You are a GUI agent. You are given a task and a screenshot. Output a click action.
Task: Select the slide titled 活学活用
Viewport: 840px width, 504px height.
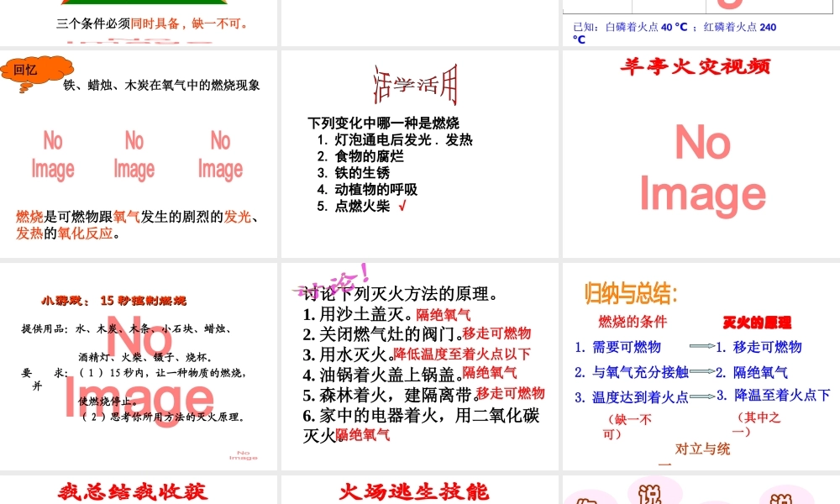click(419, 155)
